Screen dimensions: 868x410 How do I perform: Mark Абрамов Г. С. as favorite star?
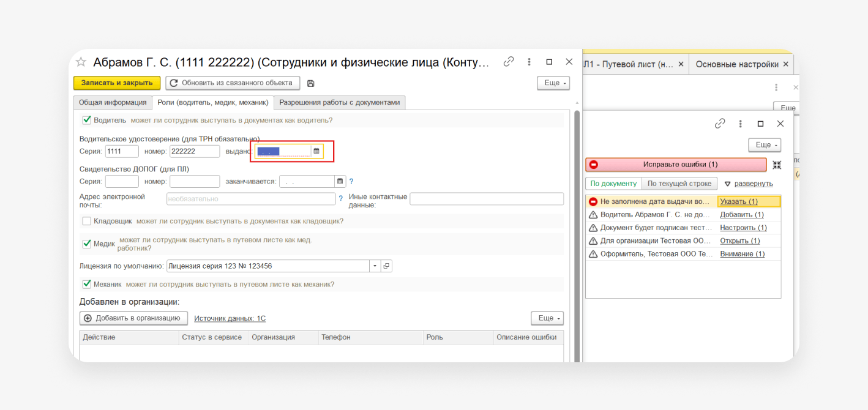click(81, 62)
